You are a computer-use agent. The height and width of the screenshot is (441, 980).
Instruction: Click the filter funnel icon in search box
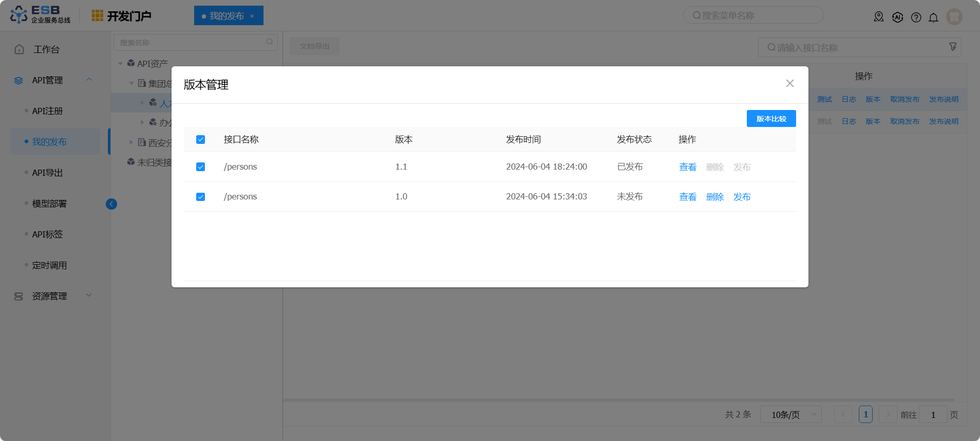[x=953, y=47]
